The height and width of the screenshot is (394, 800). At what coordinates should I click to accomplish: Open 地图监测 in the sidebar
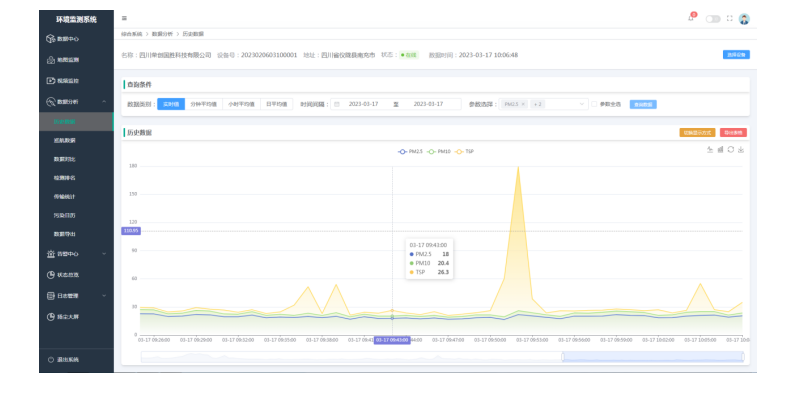coord(76,60)
